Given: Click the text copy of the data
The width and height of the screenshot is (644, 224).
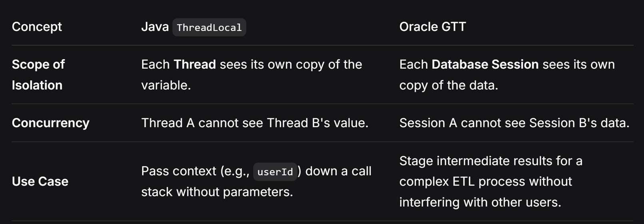Looking at the screenshot, I should (x=449, y=85).
